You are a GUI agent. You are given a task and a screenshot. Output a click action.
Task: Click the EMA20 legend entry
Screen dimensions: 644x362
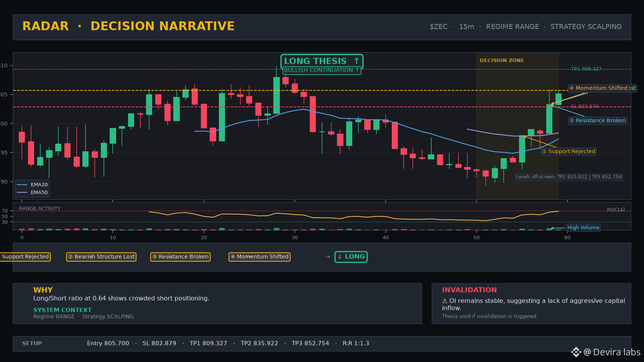33,185
